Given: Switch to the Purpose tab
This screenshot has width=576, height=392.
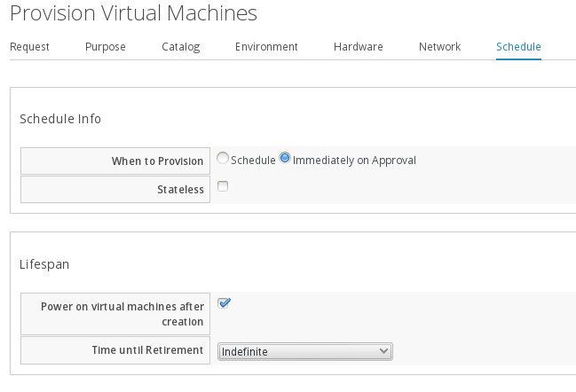Looking at the screenshot, I should (105, 47).
